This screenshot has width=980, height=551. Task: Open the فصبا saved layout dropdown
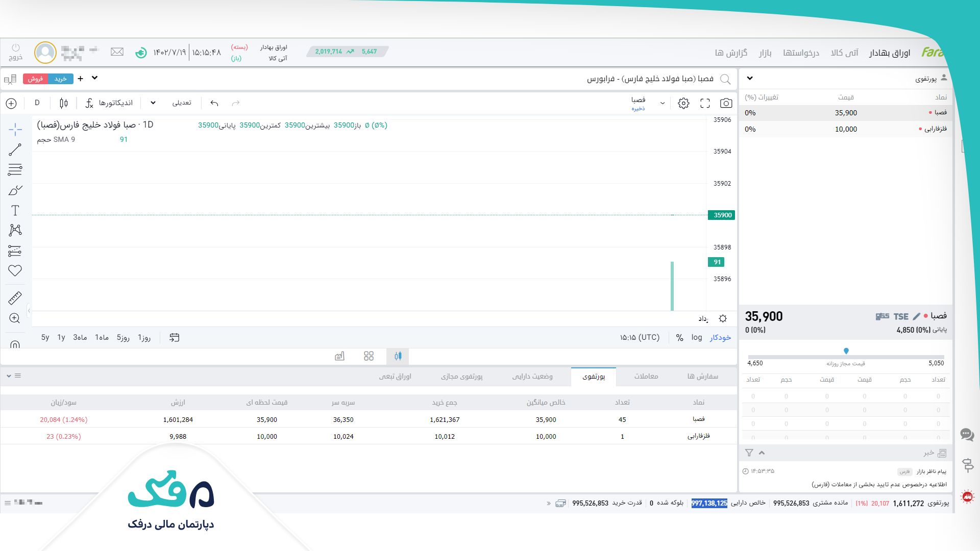coord(662,103)
